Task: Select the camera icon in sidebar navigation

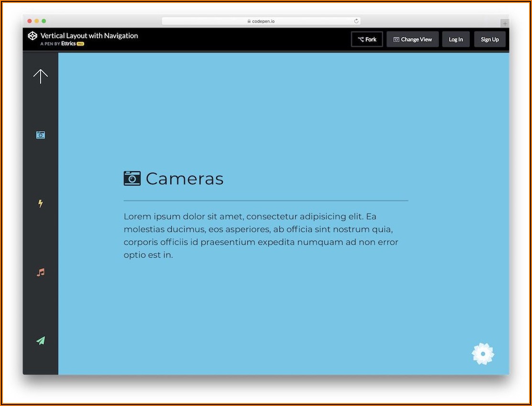Action: pos(41,135)
